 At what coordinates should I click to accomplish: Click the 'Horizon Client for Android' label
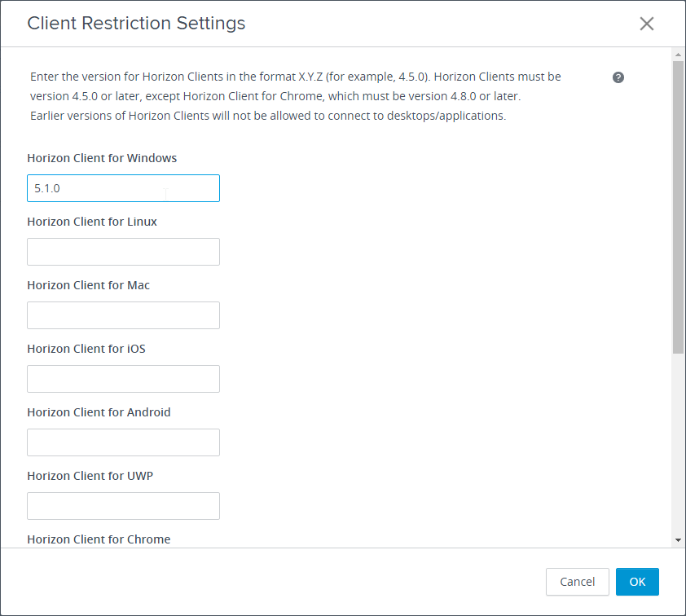tap(99, 412)
